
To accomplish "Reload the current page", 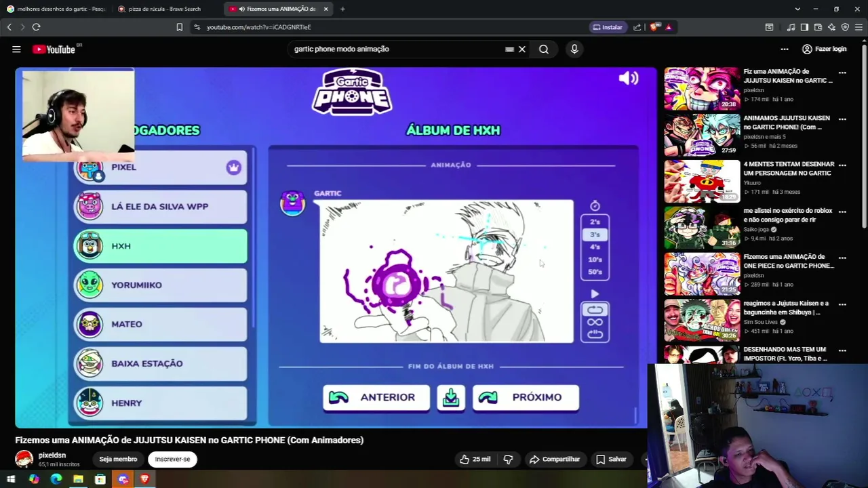I will coord(36,27).
